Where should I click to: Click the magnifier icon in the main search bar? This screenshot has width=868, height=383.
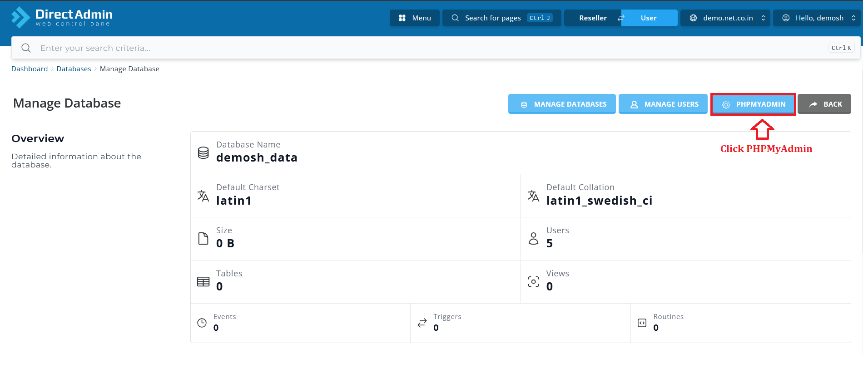(26, 48)
